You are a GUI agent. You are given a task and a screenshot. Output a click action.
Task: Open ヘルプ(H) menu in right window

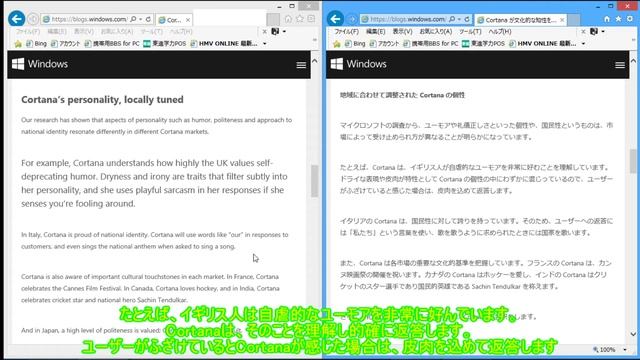pyautogui.click(x=500, y=31)
